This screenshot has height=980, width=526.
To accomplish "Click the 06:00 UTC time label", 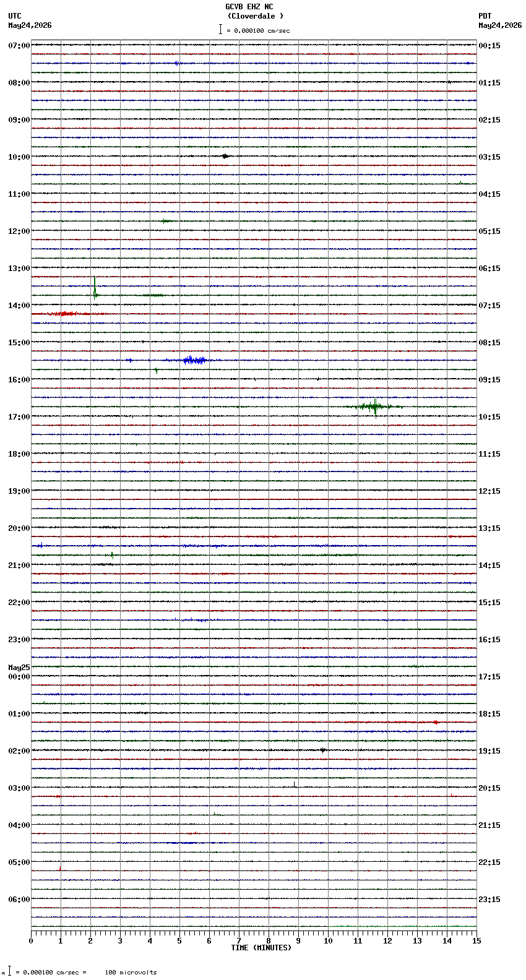I will (19, 900).
